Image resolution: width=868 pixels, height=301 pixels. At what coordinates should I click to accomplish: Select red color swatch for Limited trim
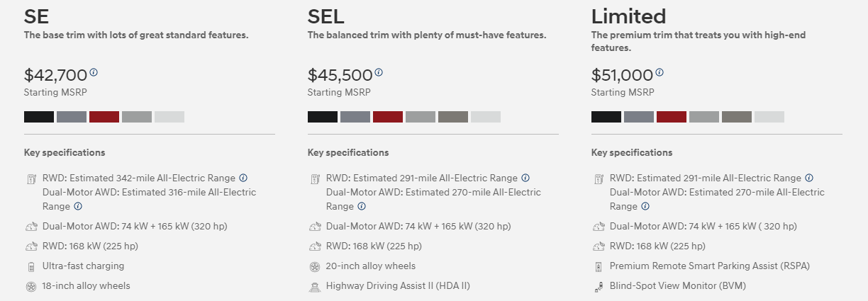point(672,117)
